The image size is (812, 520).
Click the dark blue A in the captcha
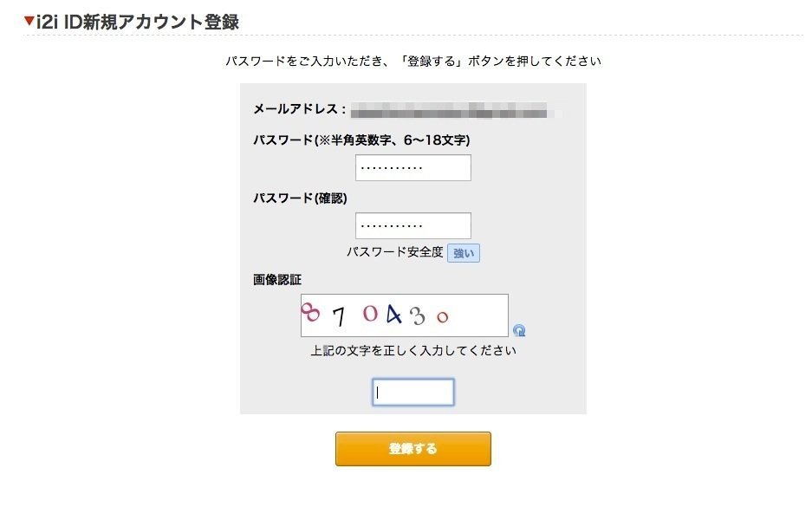(394, 315)
